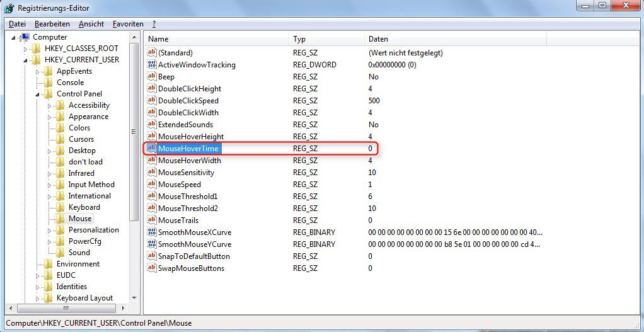
Task: Click the DoubleClickSpeed string value icon
Action: 152,101
